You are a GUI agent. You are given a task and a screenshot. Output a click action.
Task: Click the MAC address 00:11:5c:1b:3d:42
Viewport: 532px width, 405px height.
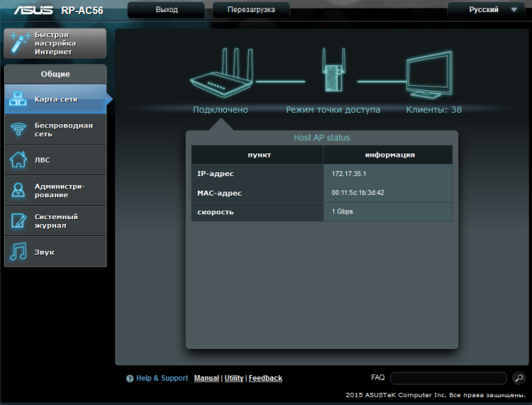[358, 193]
